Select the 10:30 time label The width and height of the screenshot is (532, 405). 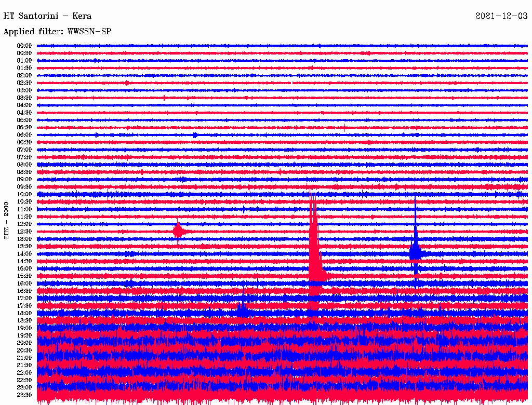coord(24,202)
